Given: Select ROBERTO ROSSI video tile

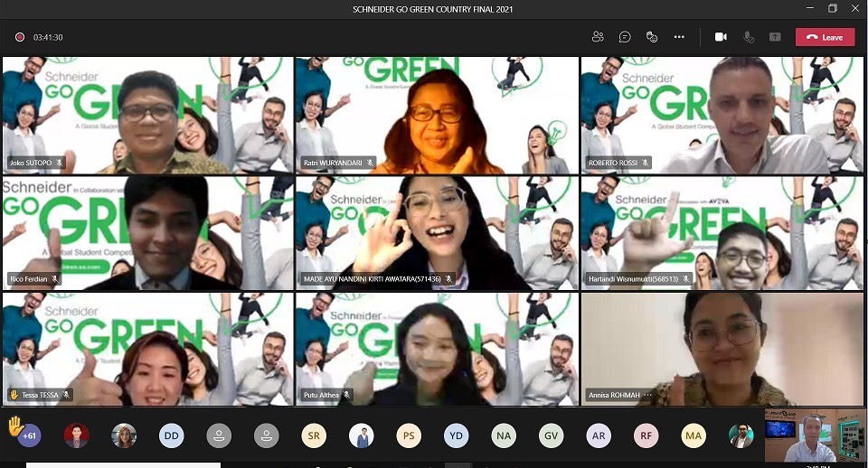Looking at the screenshot, I should tap(722, 115).
